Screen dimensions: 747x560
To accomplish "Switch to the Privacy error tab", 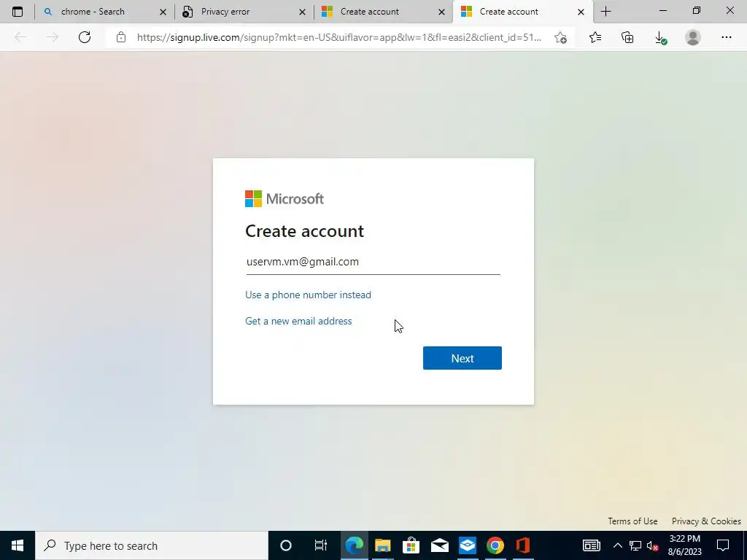I will pyautogui.click(x=244, y=12).
